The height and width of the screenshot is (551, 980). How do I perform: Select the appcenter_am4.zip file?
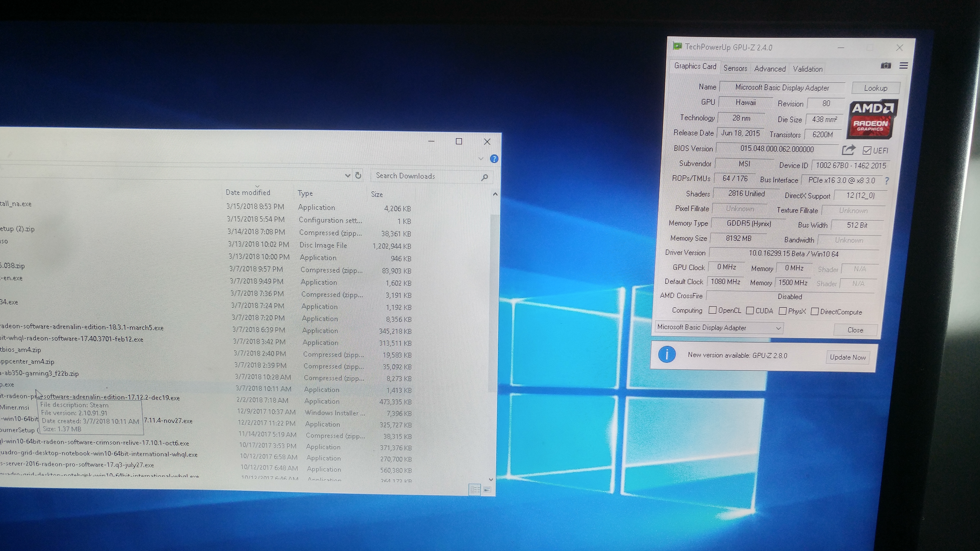point(27,362)
